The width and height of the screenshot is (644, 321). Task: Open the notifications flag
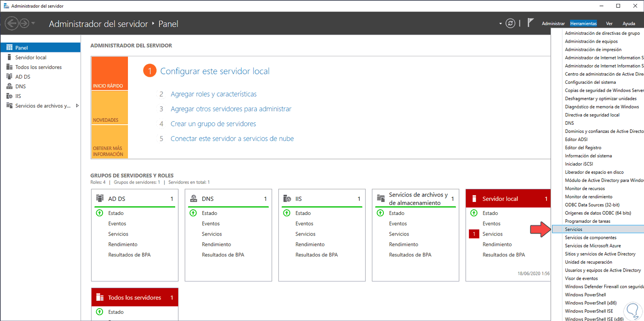[530, 23]
